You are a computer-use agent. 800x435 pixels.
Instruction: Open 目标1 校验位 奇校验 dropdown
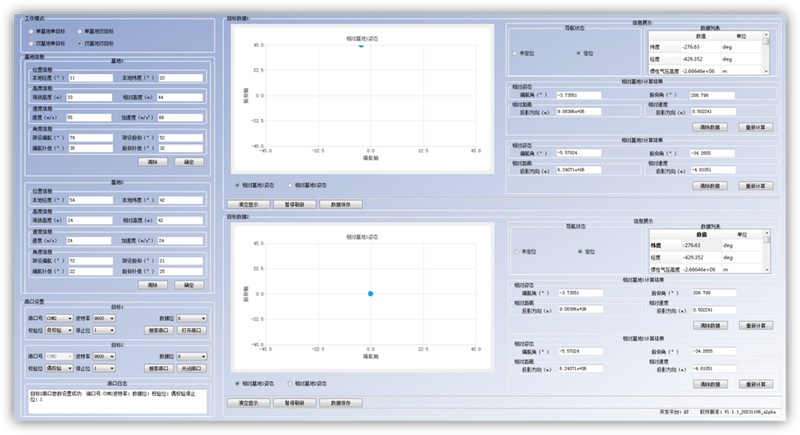click(59, 330)
